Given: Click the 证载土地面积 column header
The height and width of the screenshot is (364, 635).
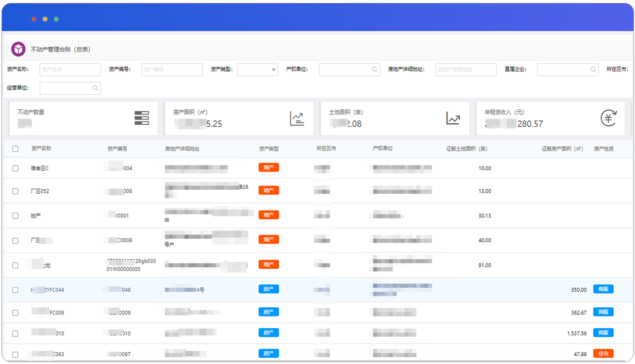Looking at the screenshot, I should coord(467,149).
